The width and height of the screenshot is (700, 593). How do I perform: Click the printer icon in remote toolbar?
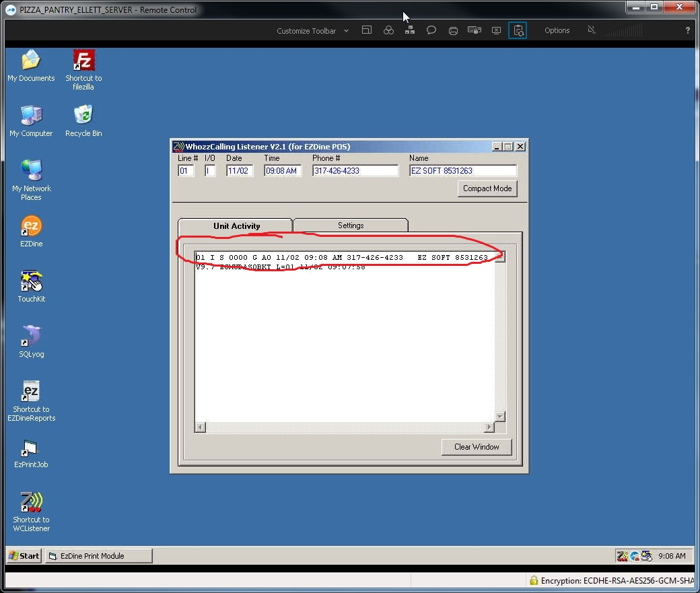(x=453, y=30)
